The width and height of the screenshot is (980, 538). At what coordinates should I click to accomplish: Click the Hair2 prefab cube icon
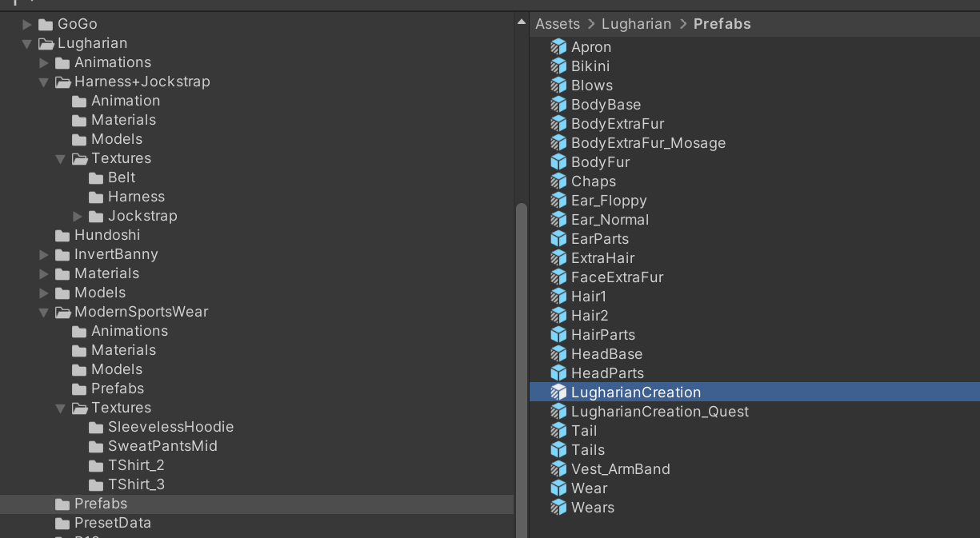pyautogui.click(x=558, y=316)
